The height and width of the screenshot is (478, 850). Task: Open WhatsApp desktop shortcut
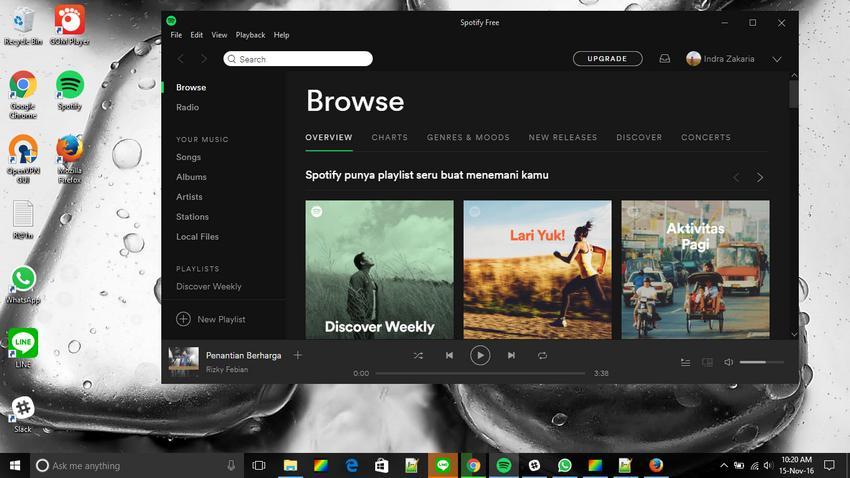[x=23, y=284]
